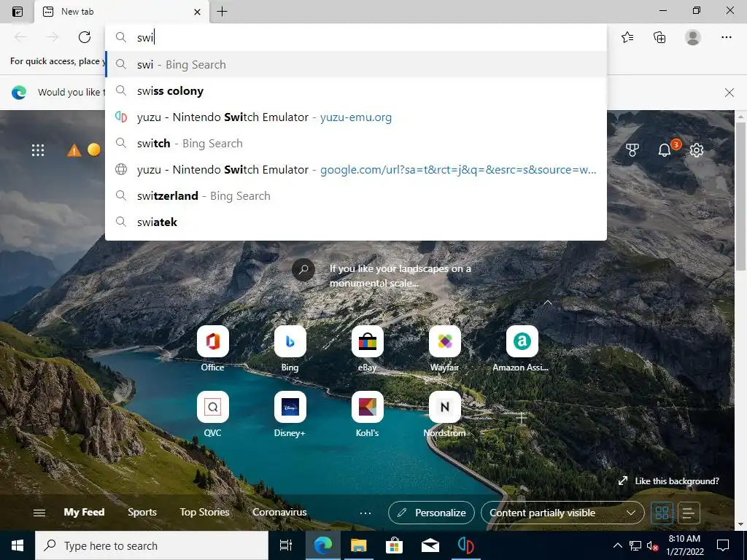Open Favorites star icon

click(x=627, y=37)
